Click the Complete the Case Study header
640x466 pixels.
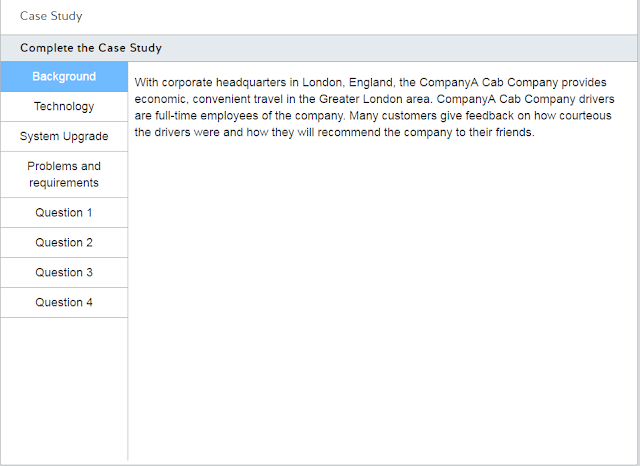click(91, 48)
